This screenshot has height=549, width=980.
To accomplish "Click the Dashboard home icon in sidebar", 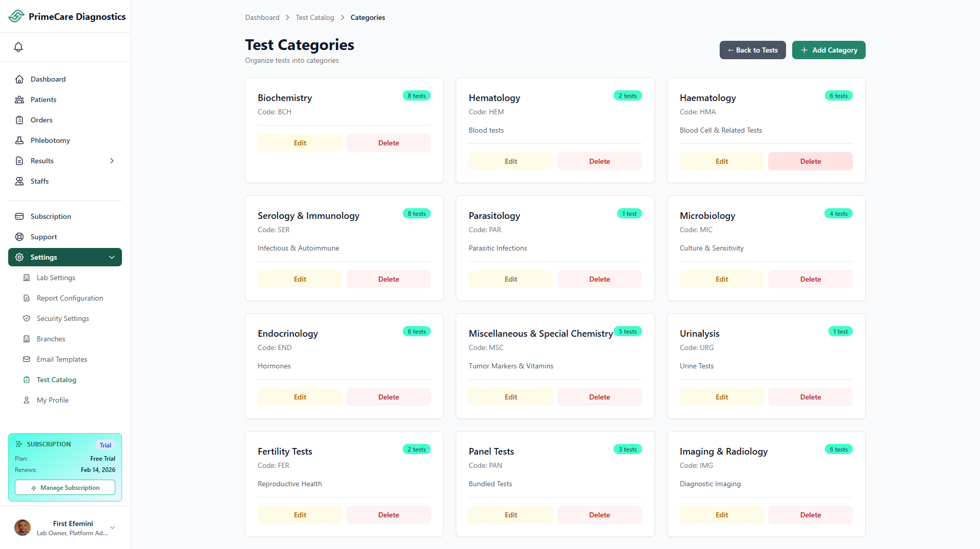I will pyautogui.click(x=19, y=79).
